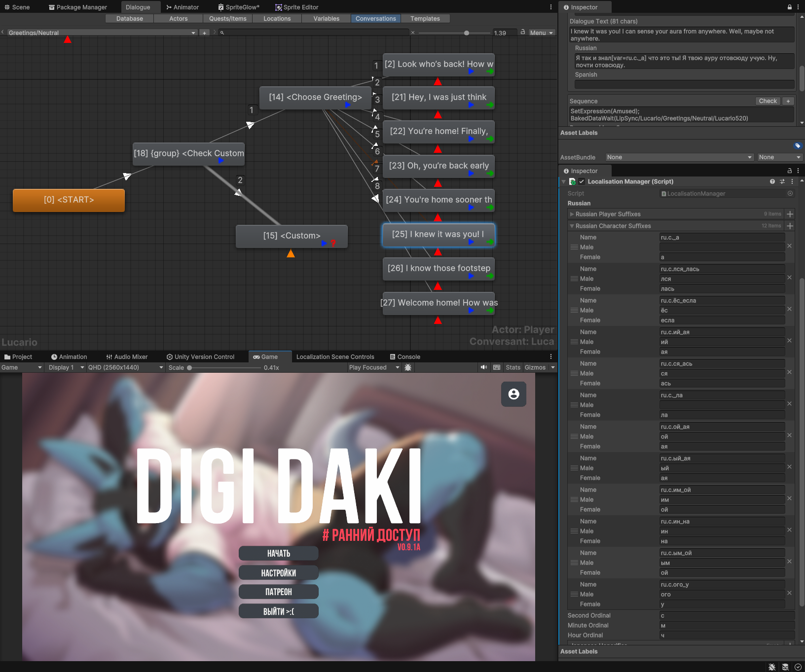805x672 pixels.
Task: Expand Russian Player Suffixes list
Action: click(x=572, y=214)
